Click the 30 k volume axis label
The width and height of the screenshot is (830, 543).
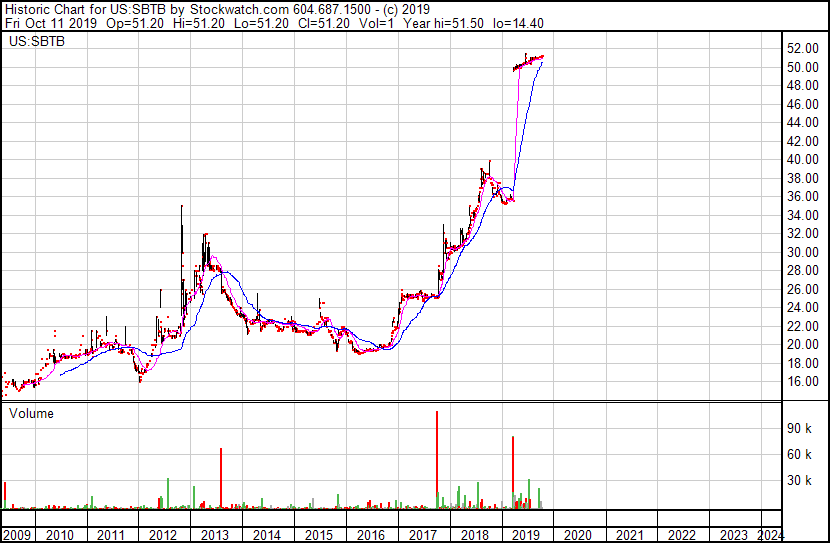pyautogui.click(x=799, y=480)
